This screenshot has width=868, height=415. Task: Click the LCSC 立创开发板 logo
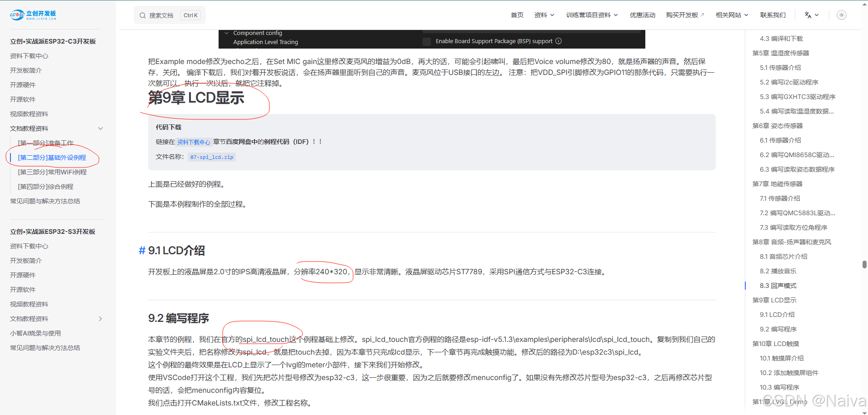[x=33, y=15]
